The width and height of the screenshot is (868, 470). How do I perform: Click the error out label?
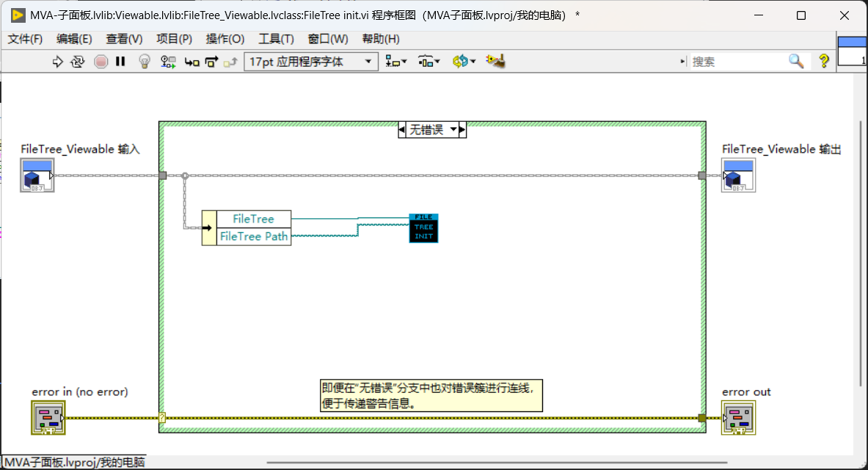tap(746, 392)
